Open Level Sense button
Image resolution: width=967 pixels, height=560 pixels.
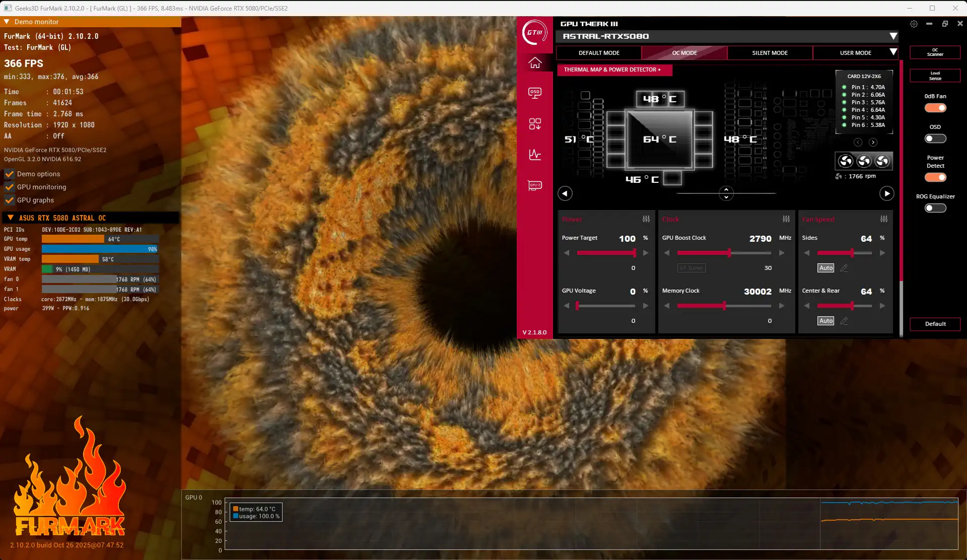pyautogui.click(x=935, y=76)
